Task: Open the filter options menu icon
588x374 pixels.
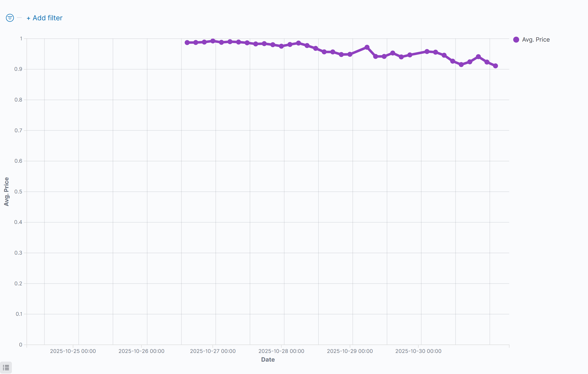Action: point(10,18)
